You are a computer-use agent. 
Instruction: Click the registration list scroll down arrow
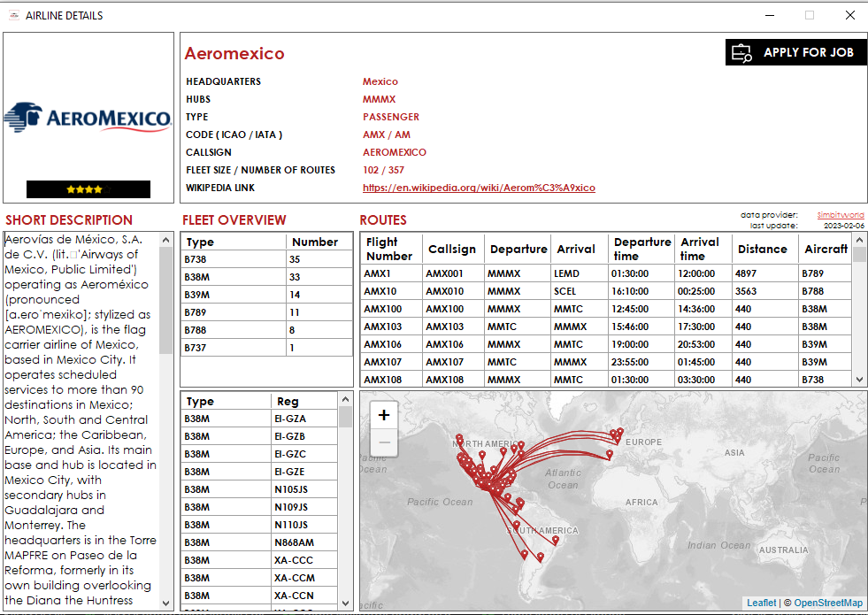click(x=345, y=603)
